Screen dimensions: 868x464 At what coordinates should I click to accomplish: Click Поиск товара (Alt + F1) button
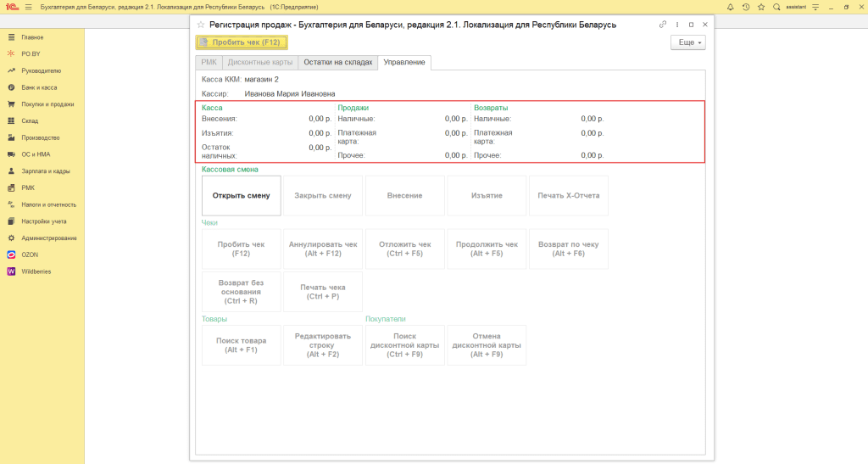[242, 345]
